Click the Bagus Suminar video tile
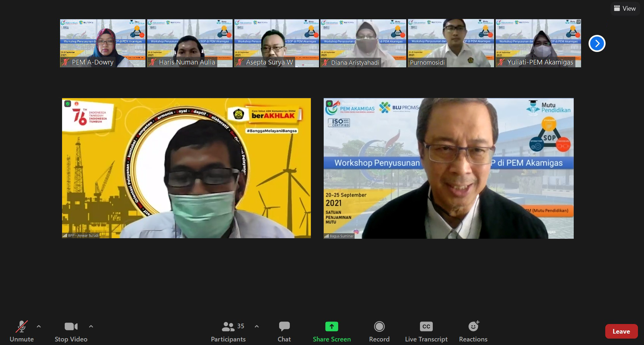This screenshot has width=644, height=345. point(448,168)
